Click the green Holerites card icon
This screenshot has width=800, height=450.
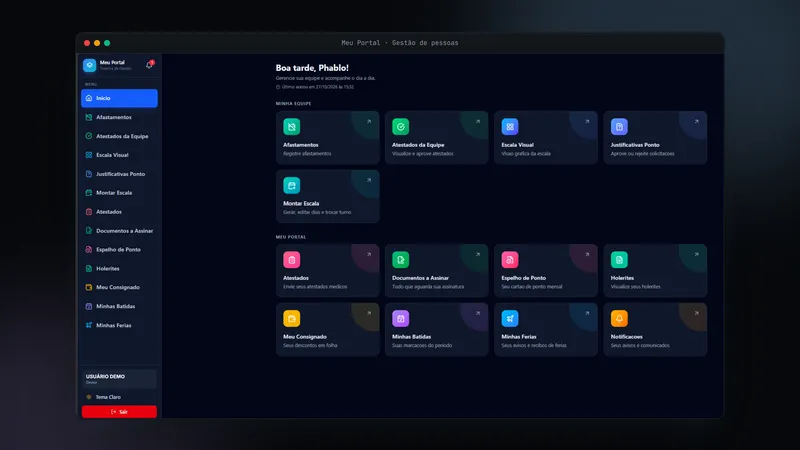619,260
